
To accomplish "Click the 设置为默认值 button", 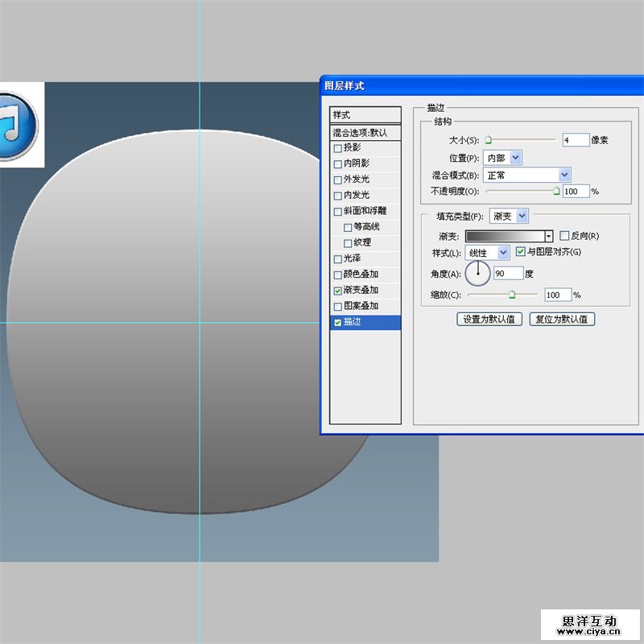I will tap(489, 319).
